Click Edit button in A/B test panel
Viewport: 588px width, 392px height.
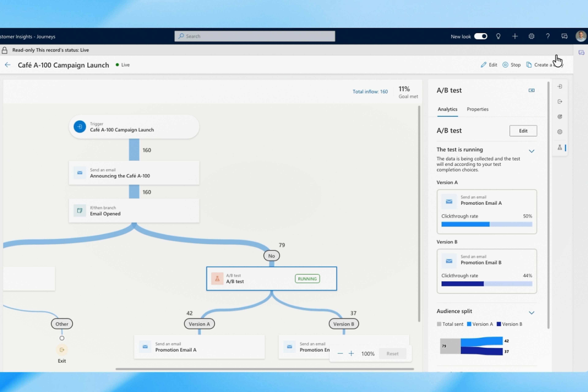[523, 131]
